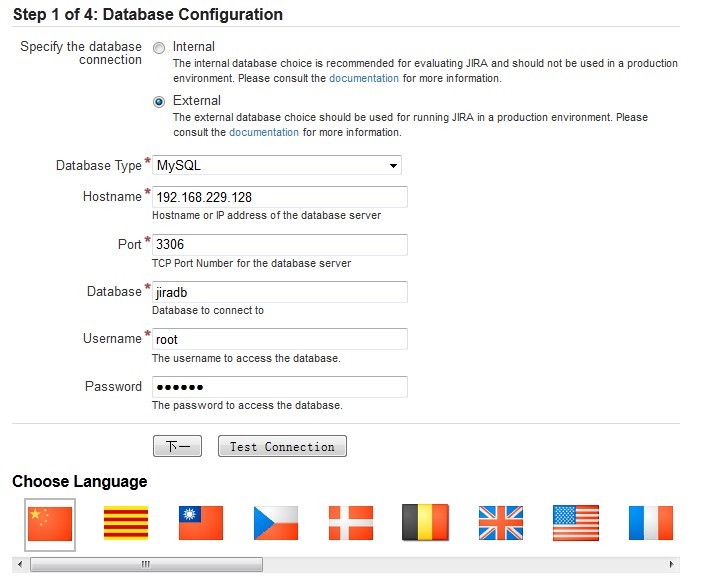Choose the Danish flag language
Screen dimensions: 702x582
click(x=351, y=523)
